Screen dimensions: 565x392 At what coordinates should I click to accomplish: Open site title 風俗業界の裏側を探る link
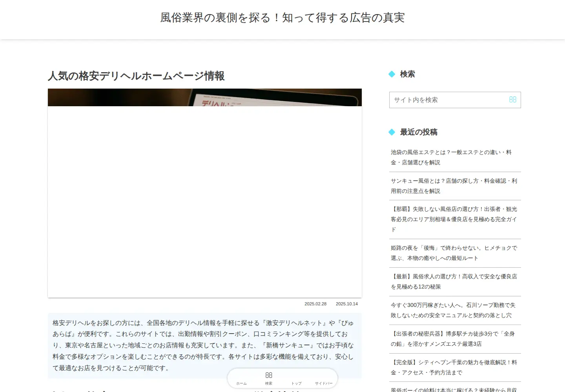pos(282,18)
